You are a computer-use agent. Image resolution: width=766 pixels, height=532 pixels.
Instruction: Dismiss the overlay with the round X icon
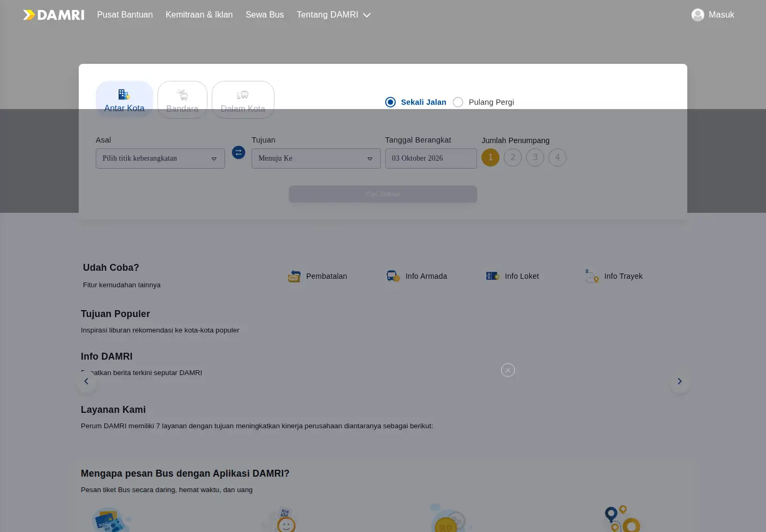(x=508, y=370)
